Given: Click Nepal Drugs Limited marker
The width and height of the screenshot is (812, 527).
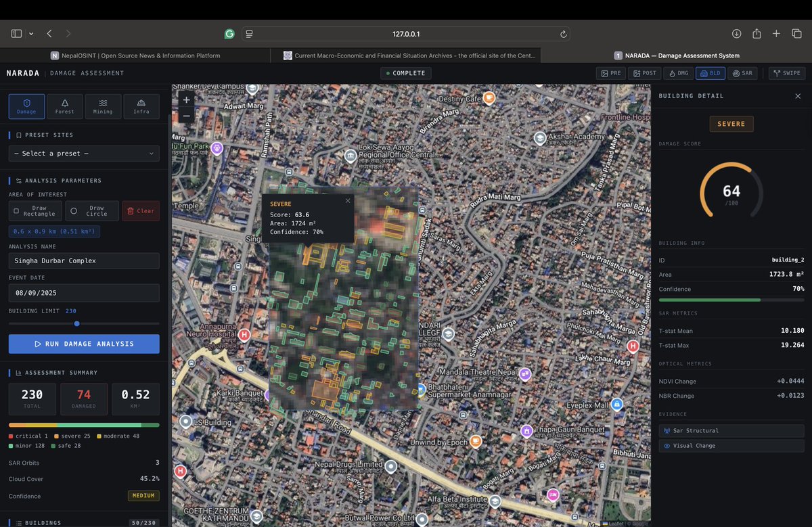Looking at the screenshot, I should [x=390, y=466].
